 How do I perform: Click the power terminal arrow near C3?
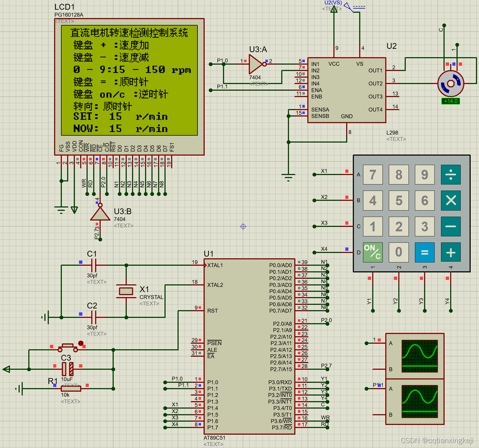(6, 369)
